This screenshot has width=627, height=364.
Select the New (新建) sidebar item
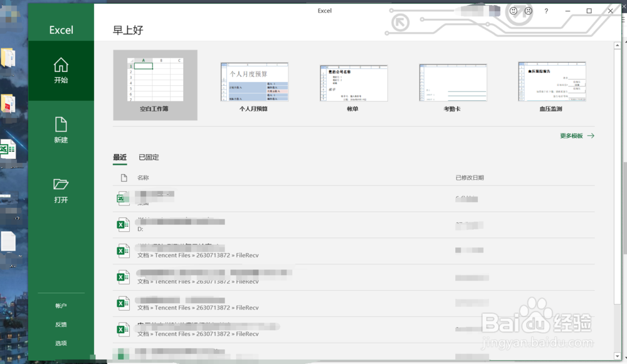click(60, 130)
